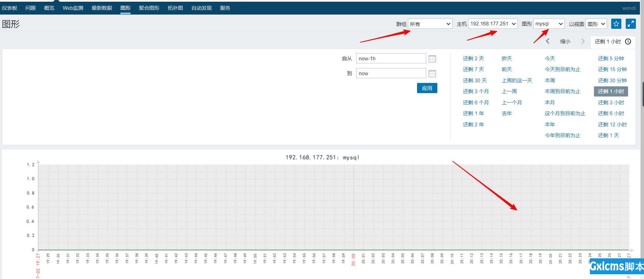Viewport: 644px width, 279px height.
Task: Select 去年 time range
Action: point(507,113)
